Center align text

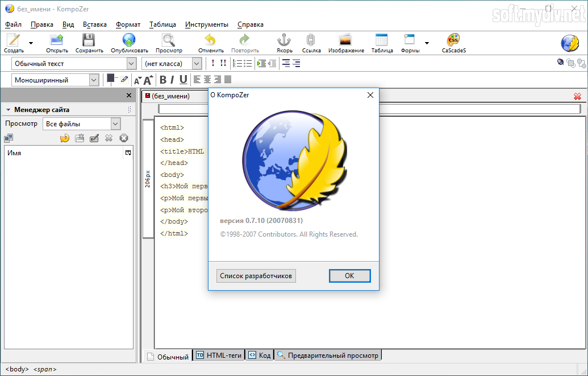coord(207,80)
